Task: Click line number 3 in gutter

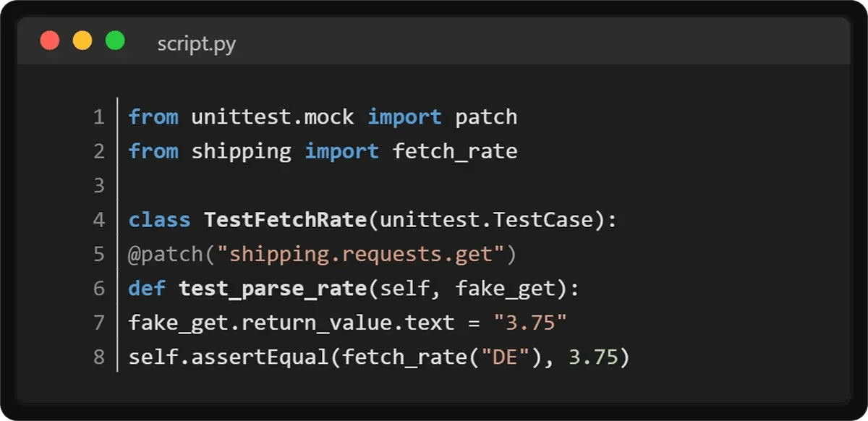Action: tap(99, 186)
